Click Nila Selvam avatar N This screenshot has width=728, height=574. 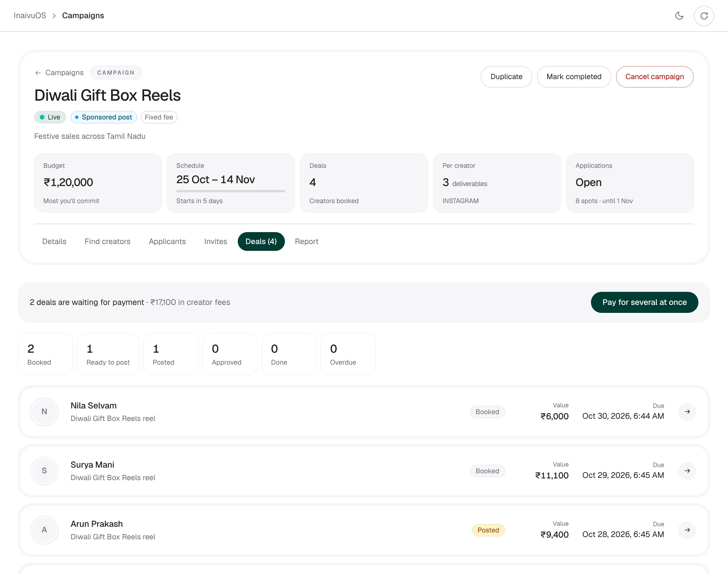(x=44, y=412)
